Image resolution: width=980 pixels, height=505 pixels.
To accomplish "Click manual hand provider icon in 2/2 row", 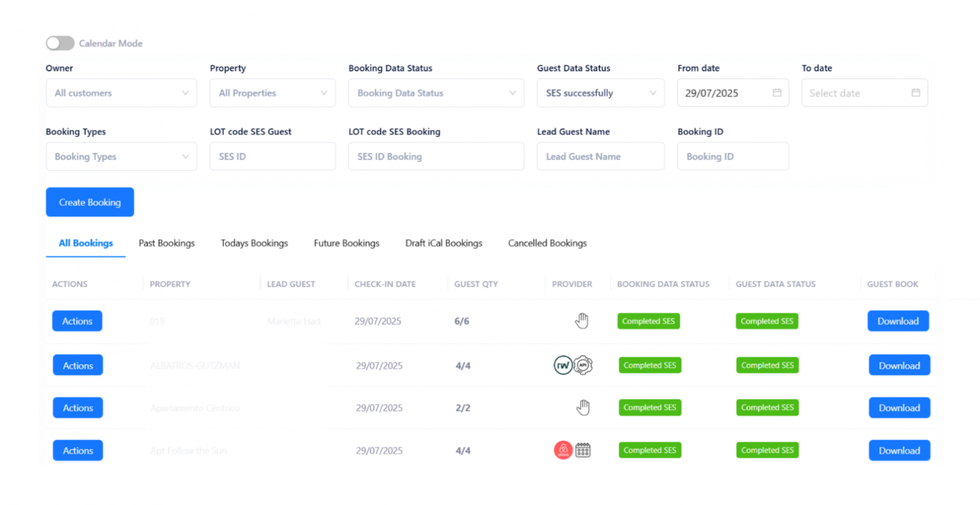I will [x=583, y=407].
